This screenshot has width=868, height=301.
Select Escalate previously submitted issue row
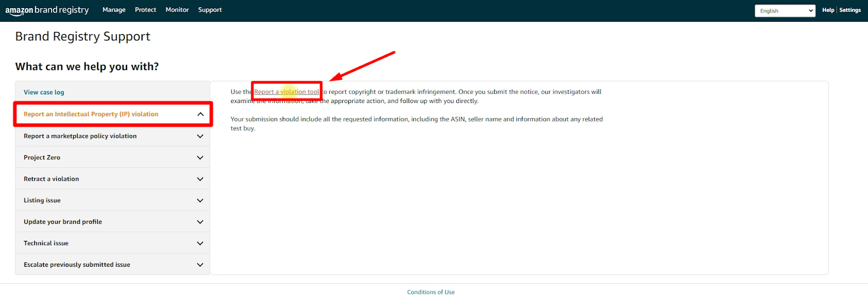pyautogui.click(x=113, y=265)
